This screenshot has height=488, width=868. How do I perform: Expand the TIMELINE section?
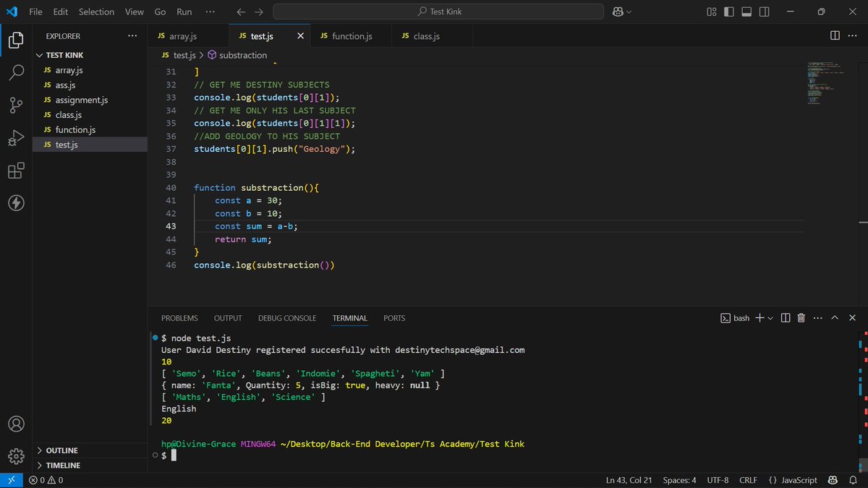coord(90,466)
